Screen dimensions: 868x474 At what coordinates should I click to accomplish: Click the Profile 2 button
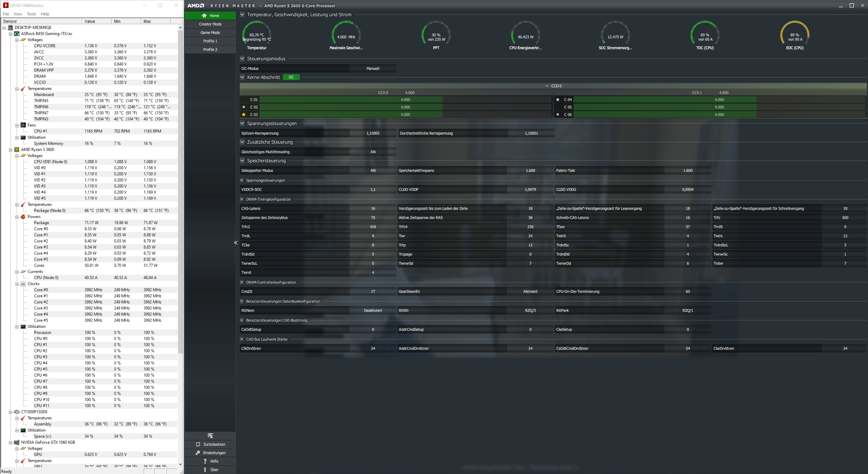coord(210,49)
